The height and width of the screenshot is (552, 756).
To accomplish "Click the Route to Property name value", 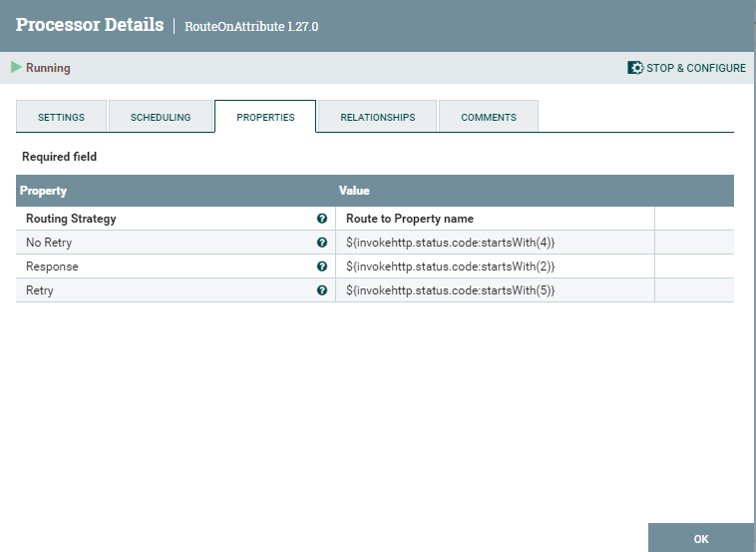I will 409,219.
